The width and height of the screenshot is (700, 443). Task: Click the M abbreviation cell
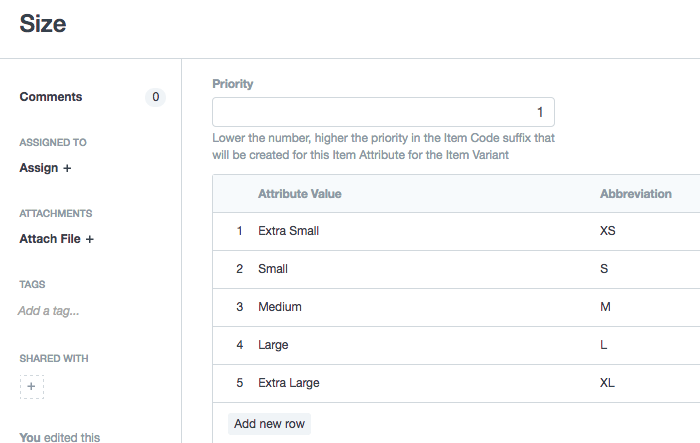pyautogui.click(x=605, y=307)
